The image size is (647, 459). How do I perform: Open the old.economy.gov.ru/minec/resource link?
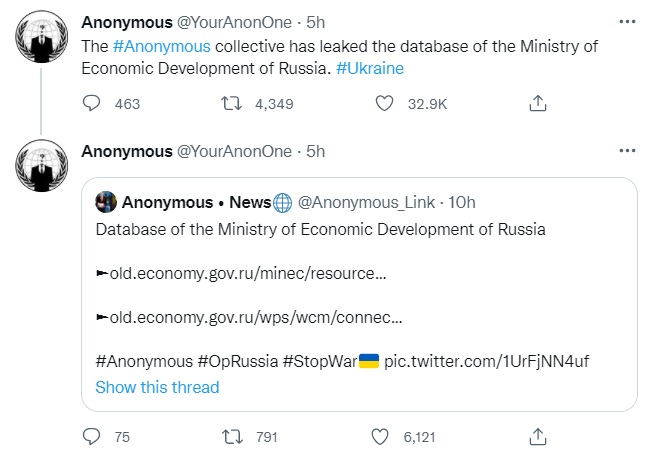click(245, 273)
